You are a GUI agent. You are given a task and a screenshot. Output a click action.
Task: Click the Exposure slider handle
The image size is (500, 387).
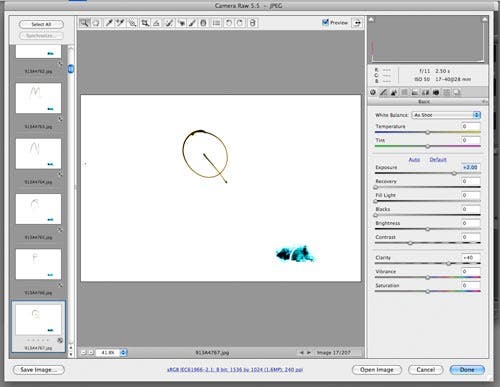(x=454, y=173)
